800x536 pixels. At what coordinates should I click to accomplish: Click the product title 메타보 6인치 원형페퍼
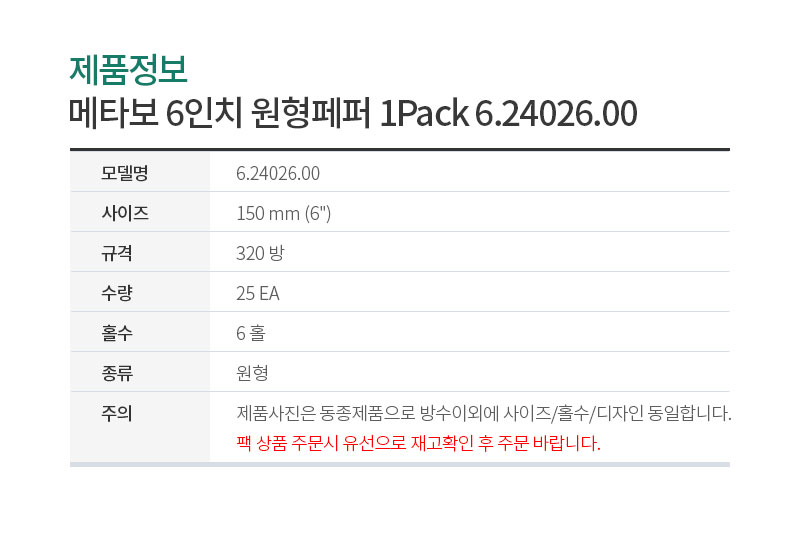point(219,113)
